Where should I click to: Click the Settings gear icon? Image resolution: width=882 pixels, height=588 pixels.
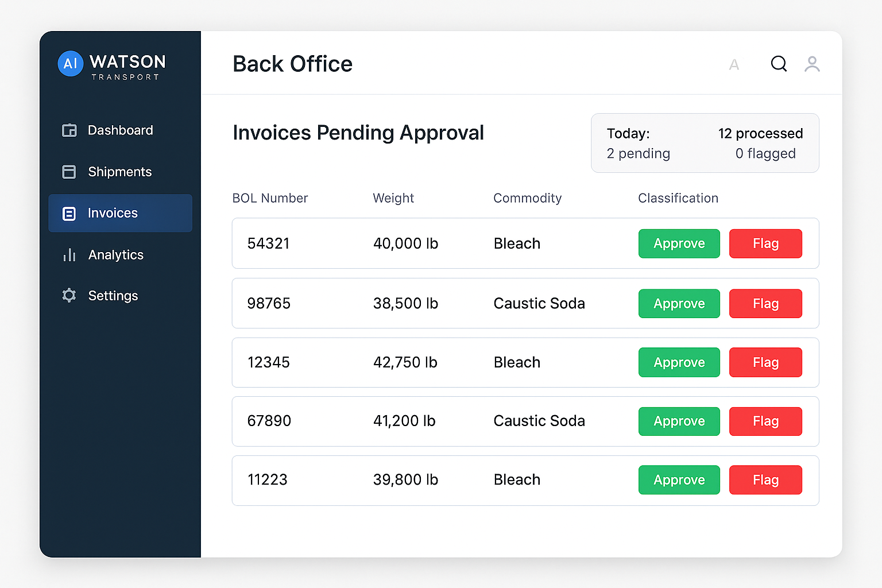69,296
